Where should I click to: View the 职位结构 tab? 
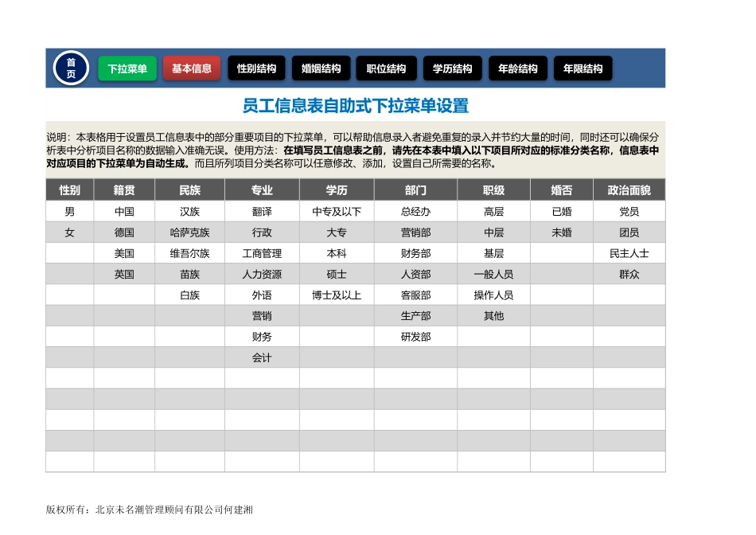[386, 68]
